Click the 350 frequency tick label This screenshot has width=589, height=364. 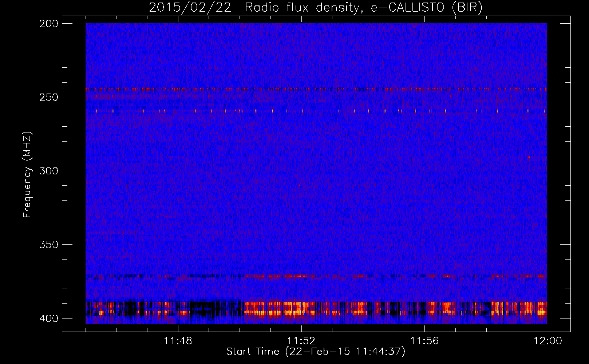click(x=49, y=244)
